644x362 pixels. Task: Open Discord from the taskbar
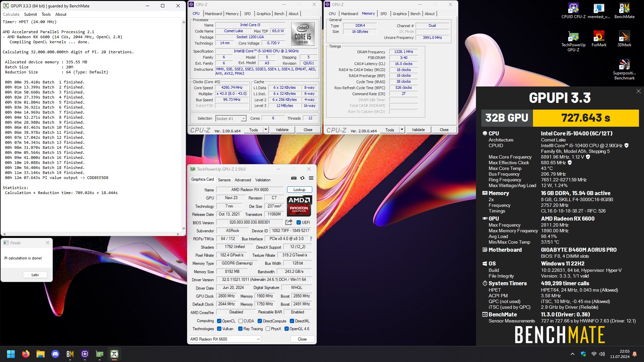click(x=55, y=354)
